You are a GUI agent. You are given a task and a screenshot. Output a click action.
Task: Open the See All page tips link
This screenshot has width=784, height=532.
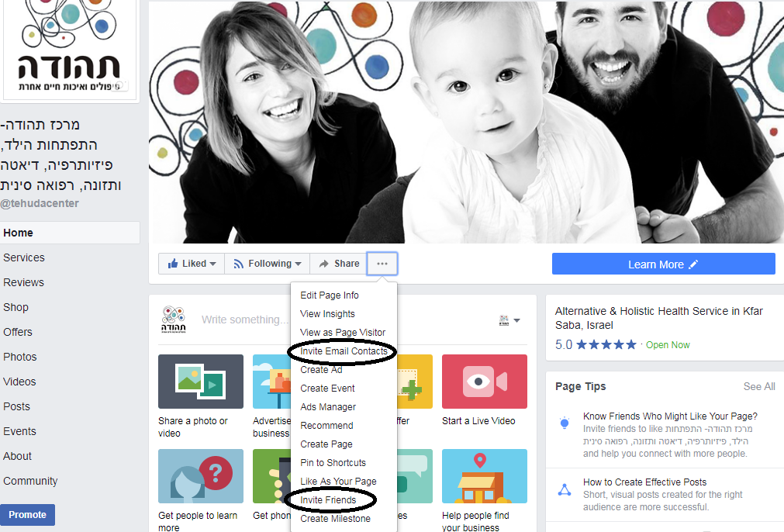[x=758, y=386]
